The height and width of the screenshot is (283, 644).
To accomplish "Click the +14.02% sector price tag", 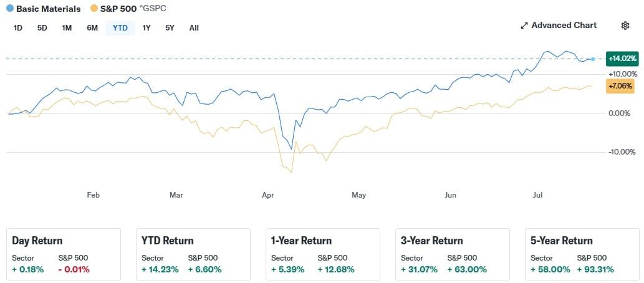I will 621,59.
